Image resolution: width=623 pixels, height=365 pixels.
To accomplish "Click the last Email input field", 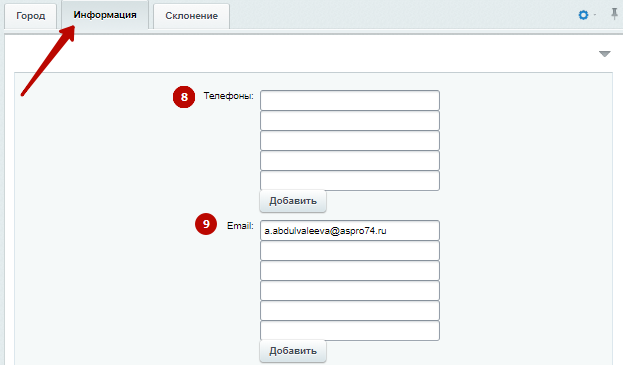I will coord(350,331).
